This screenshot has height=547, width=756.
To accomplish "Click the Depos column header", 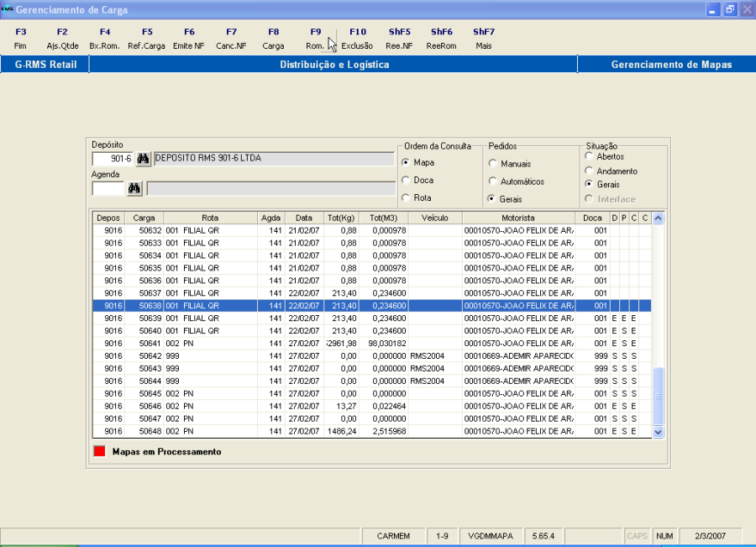I will point(108,218).
